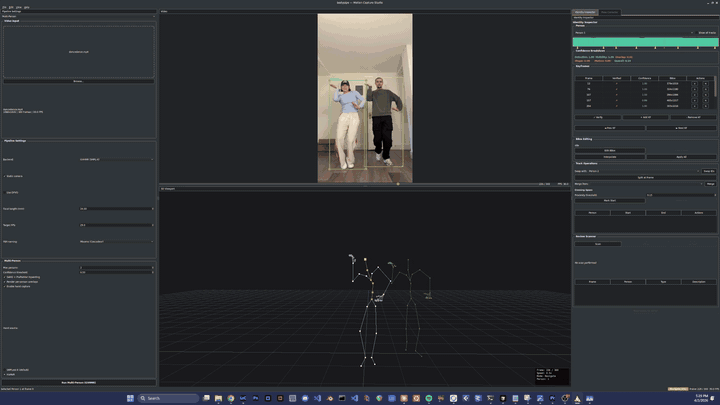Click first action icon in frame 76 row
This screenshot has width=720, height=405.
tap(694, 89)
